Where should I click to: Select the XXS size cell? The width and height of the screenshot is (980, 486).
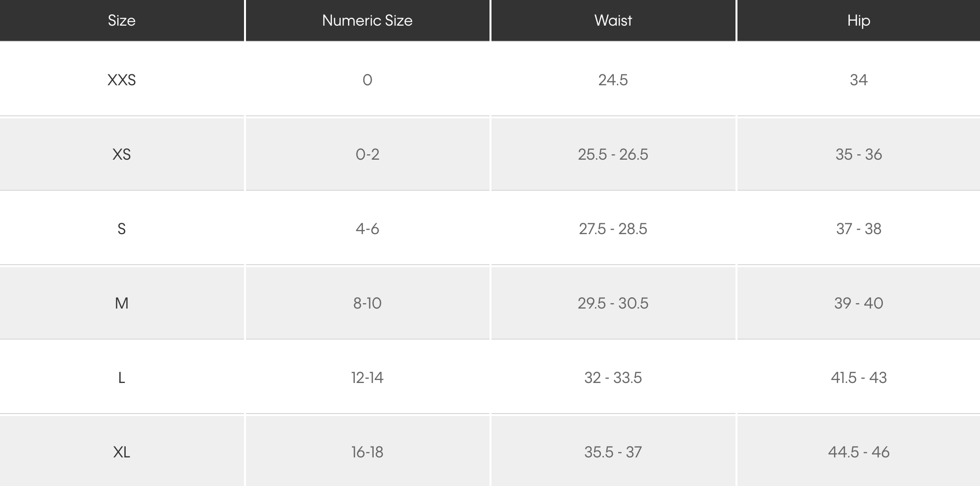click(122, 80)
